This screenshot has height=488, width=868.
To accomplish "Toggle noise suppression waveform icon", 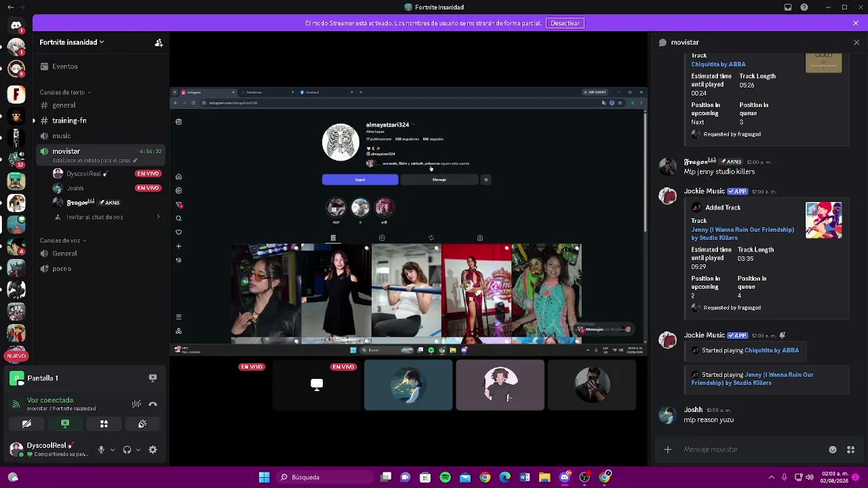I will click(136, 404).
